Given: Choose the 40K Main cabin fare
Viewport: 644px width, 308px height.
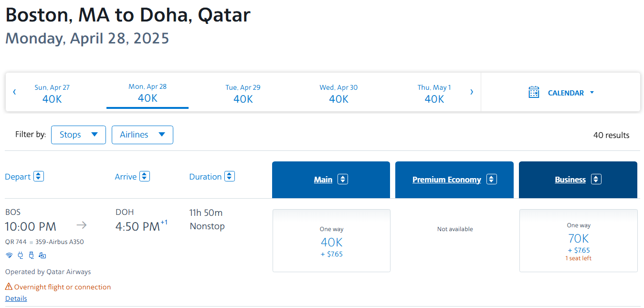Looking at the screenshot, I should pos(331,241).
